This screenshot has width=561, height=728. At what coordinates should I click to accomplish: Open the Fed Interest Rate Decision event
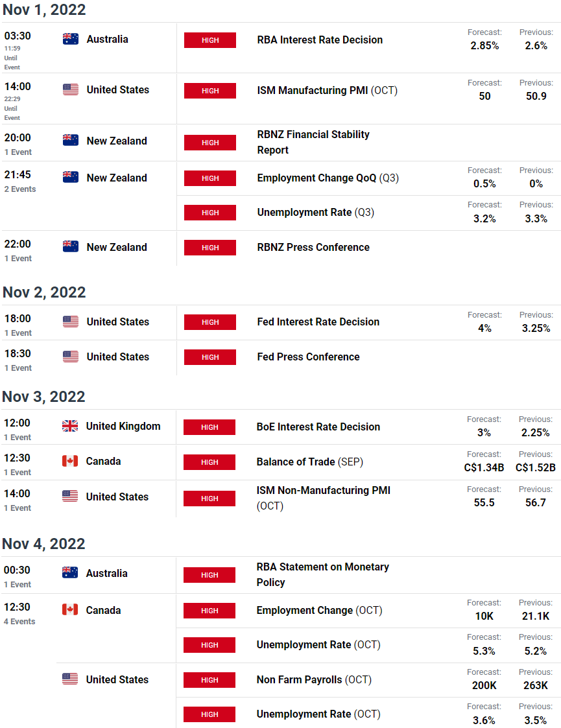click(x=318, y=322)
